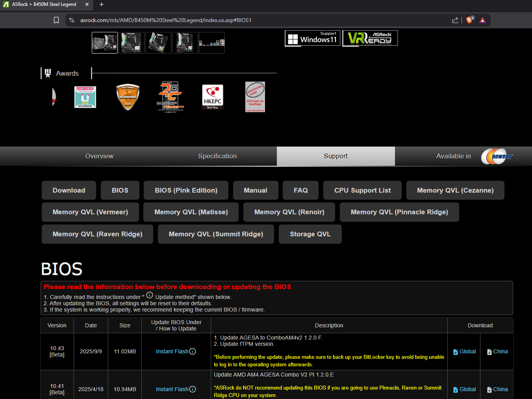This screenshot has width=532, height=399.
Task: Open the FAQ section
Action: tap(301, 190)
